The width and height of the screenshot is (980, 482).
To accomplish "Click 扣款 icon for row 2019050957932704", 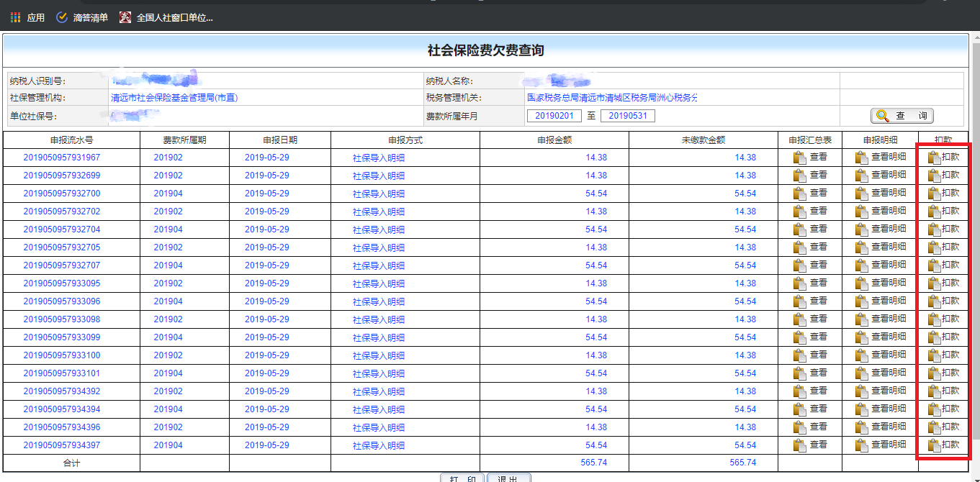I will click(935, 229).
